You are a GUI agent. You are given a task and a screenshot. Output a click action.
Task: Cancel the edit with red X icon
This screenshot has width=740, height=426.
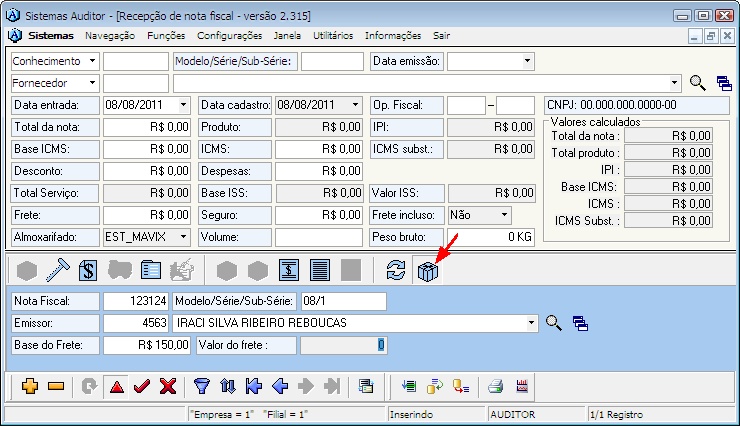167,386
